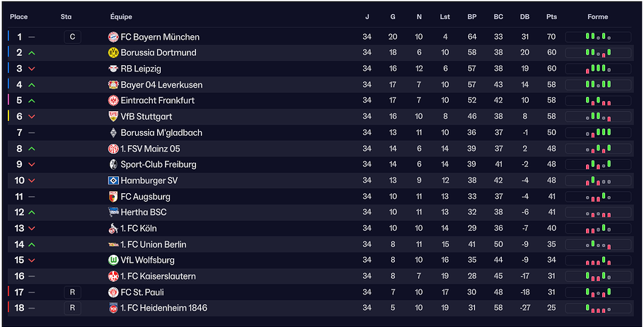The width and height of the screenshot is (644, 327).
Task: Click the VfB Stuttgart crest icon
Action: pyautogui.click(x=113, y=117)
